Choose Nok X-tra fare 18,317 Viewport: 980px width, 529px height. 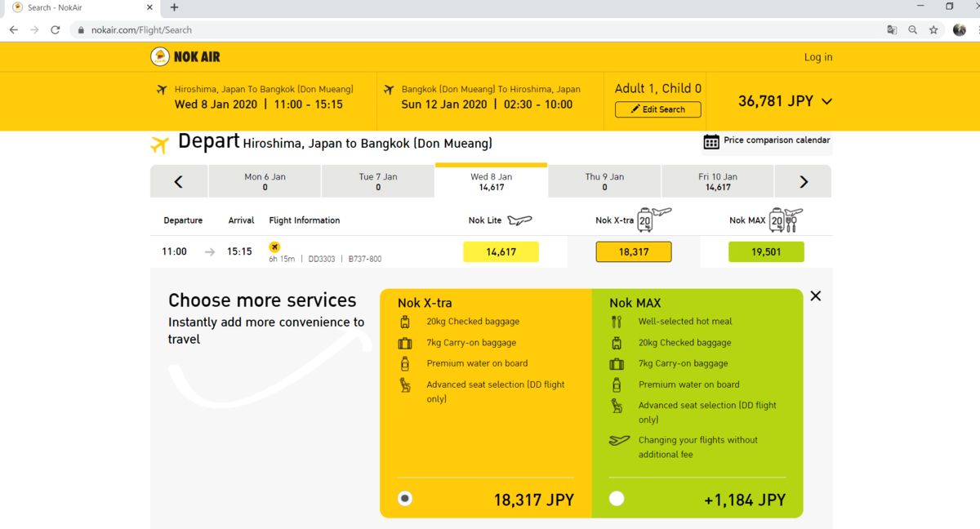coord(634,252)
